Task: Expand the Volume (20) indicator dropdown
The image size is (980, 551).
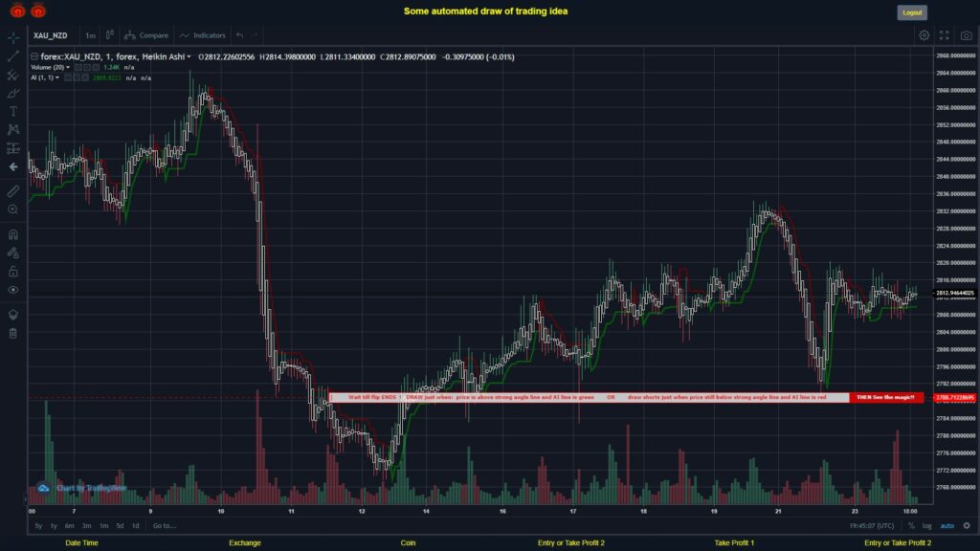Action: pyautogui.click(x=68, y=68)
